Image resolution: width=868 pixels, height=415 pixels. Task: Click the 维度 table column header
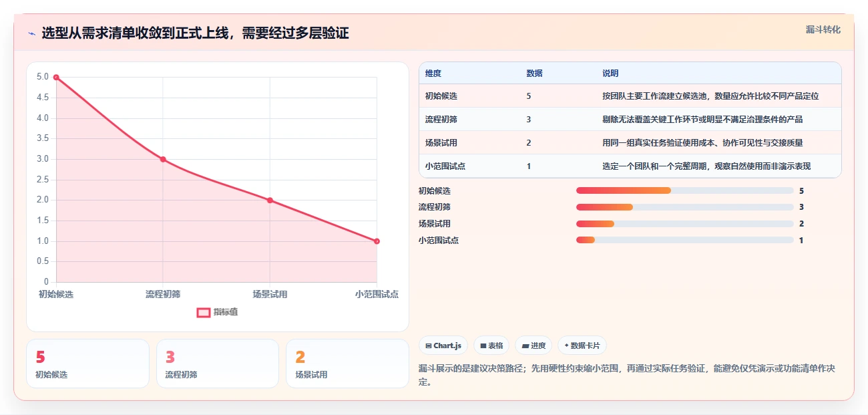click(x=433, y=74)
